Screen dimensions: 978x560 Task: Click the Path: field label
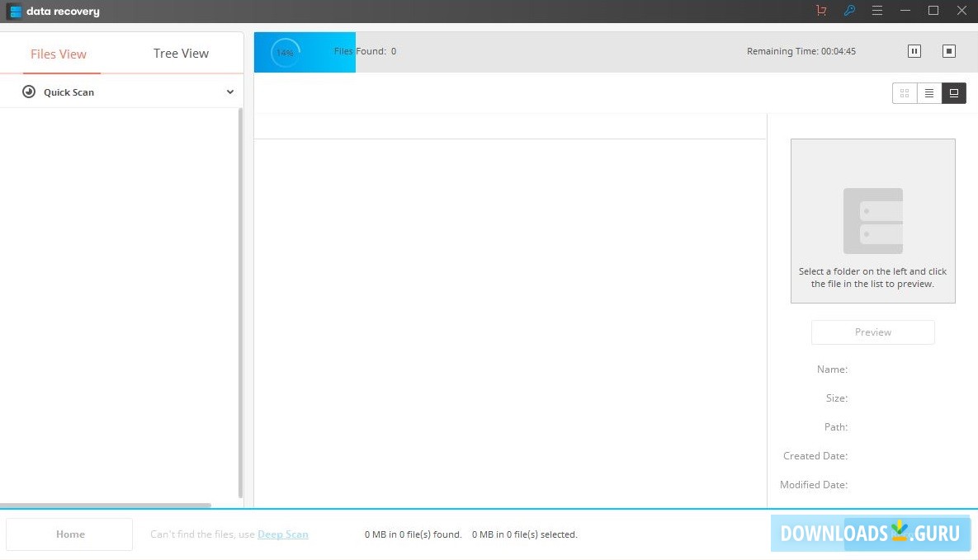coord(836,427)
